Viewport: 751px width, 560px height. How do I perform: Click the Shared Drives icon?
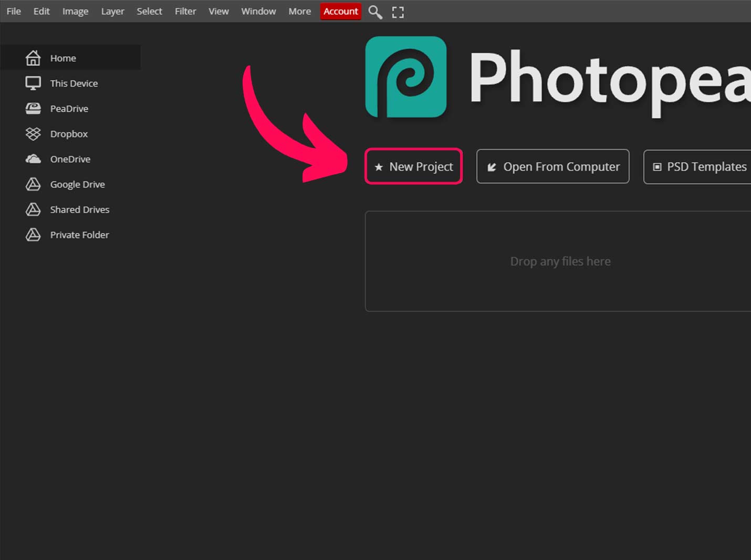pyautogui.click(x=33, y=209)
